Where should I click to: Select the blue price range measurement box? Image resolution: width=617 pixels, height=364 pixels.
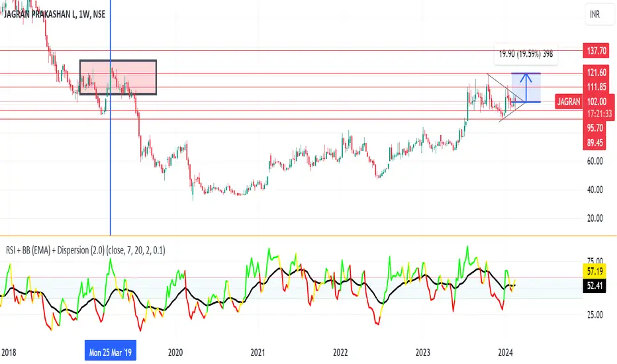[526, 88]
